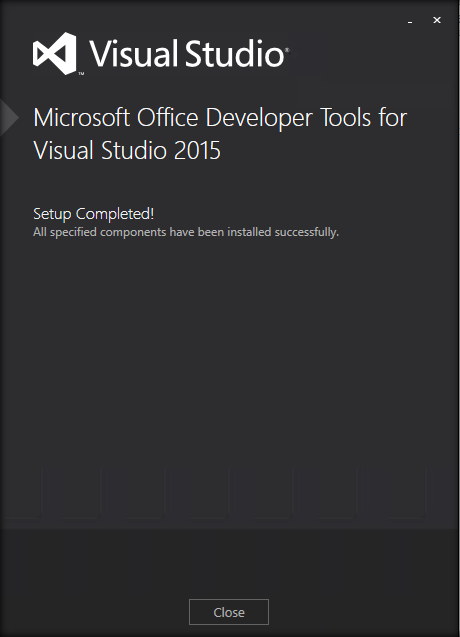The width and height of the screenshot is (460, 637).
Task: Click the "Microsoft Office Developer Tools for" heading
Action: [x=220, y=118]
